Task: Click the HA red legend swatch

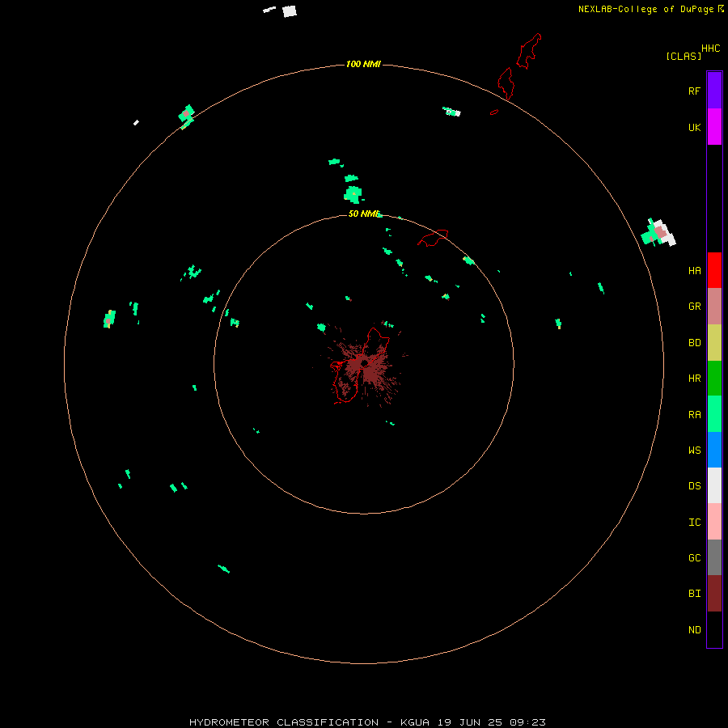Action: 714,270
